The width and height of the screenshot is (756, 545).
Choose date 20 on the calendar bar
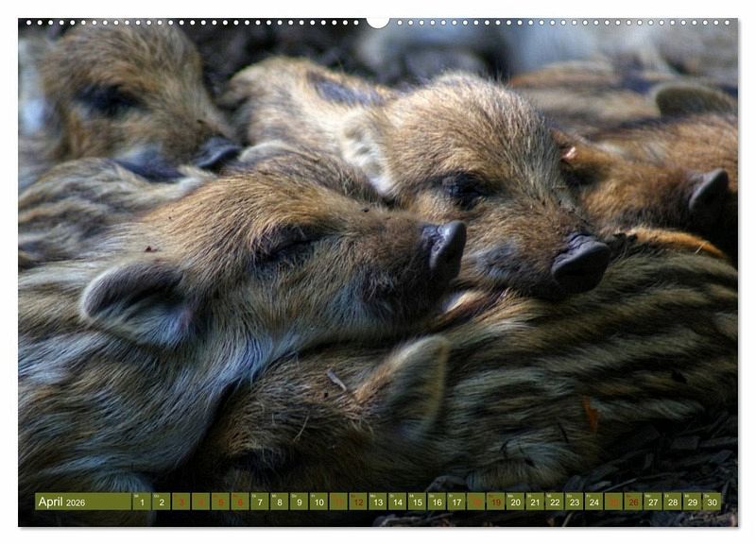[515, 502]
